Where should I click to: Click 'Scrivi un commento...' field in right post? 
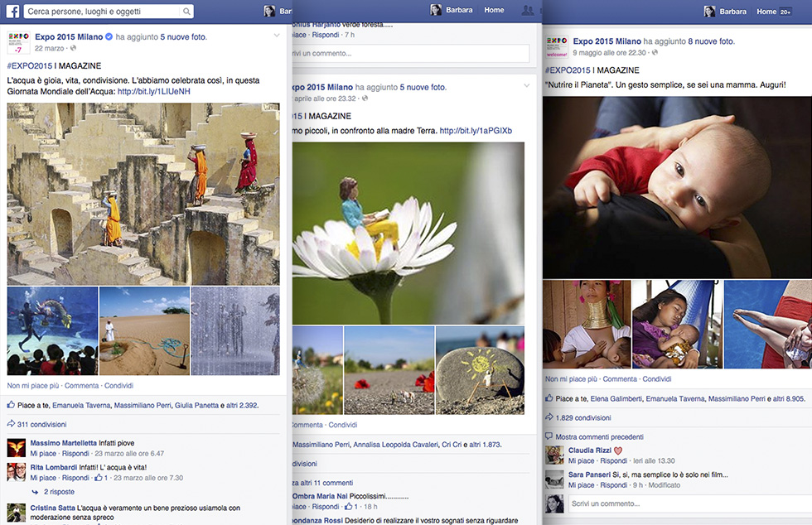(x=689, y=503)
